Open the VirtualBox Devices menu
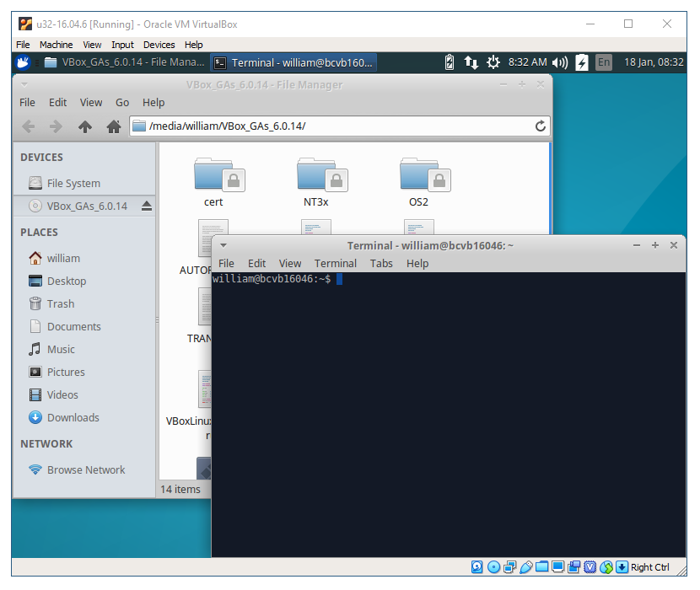 [x=159, y=45]
